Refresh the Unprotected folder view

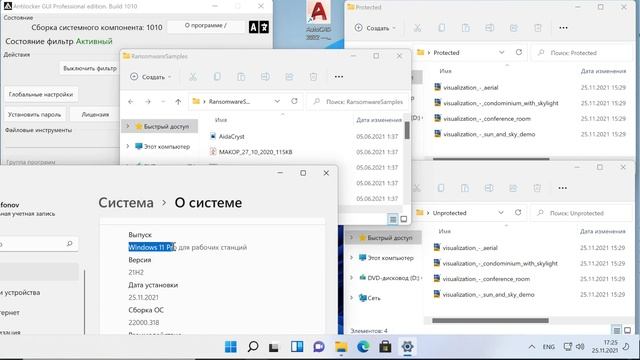[x=518, y=213]
